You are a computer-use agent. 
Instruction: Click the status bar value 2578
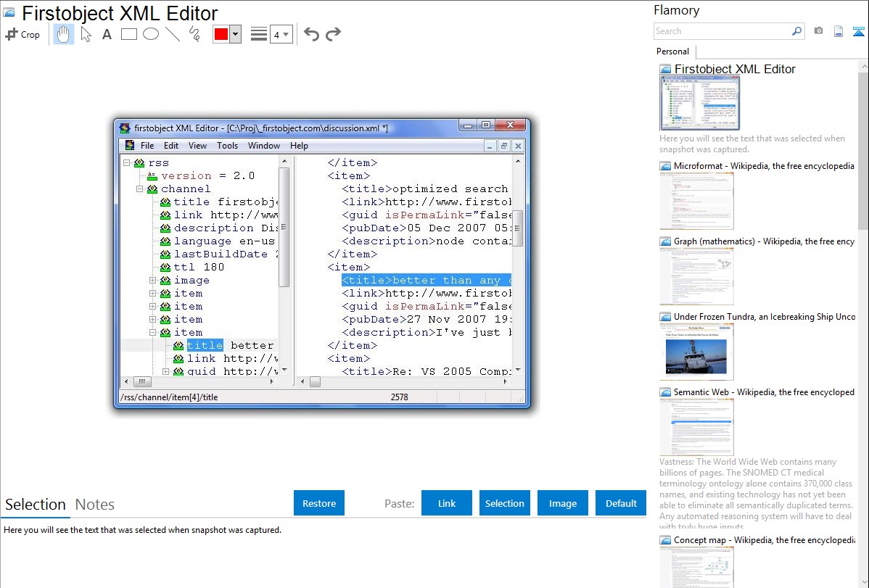399,397
